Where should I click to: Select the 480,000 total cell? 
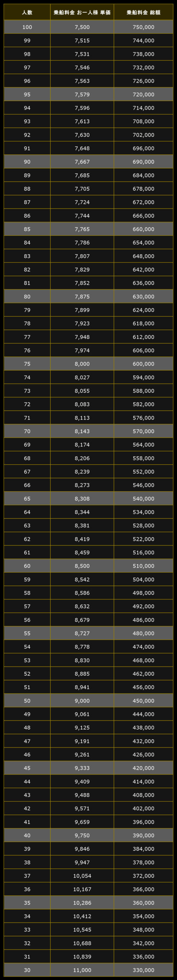[x=143, y=633]
